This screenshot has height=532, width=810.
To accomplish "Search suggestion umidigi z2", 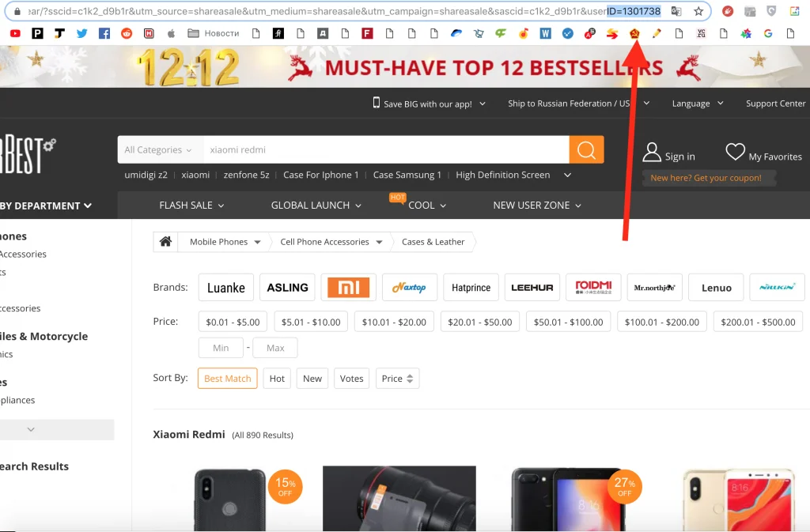I will 146,175.
